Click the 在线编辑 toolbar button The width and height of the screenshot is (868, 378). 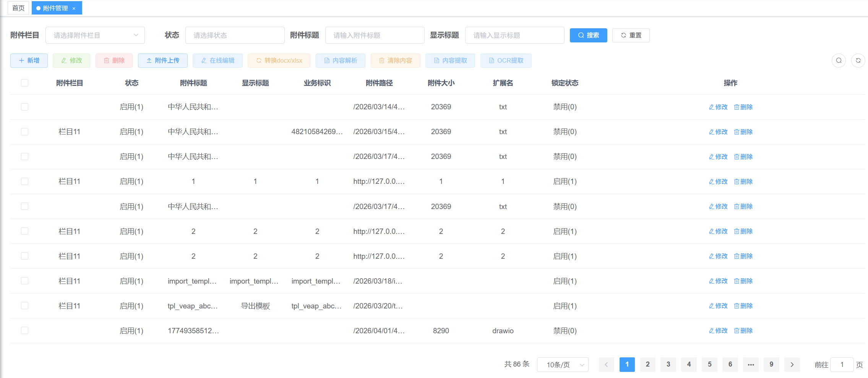218,60
